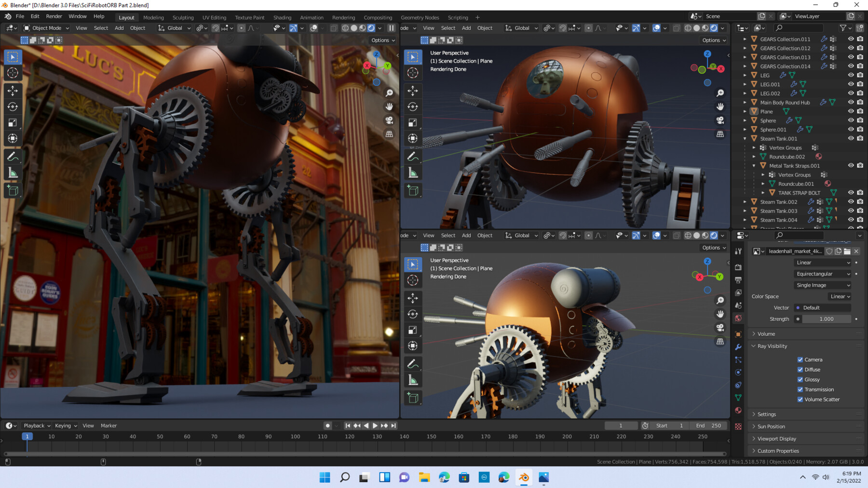
Task: Select the Move tool in left viewport toolbar
Action: pyautogui.click(x=13, y=90)
